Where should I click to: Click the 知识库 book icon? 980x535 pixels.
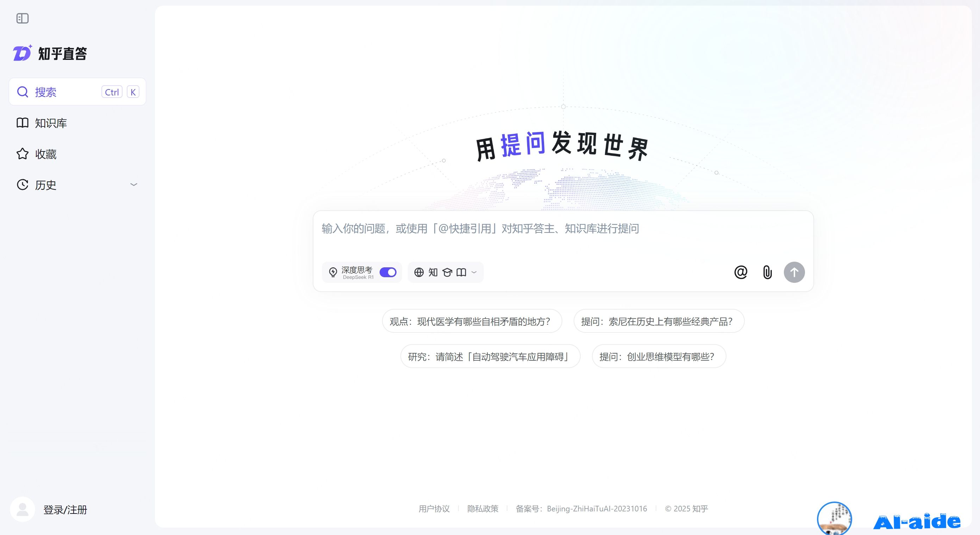pyautogui.click(x=23, y=123)
